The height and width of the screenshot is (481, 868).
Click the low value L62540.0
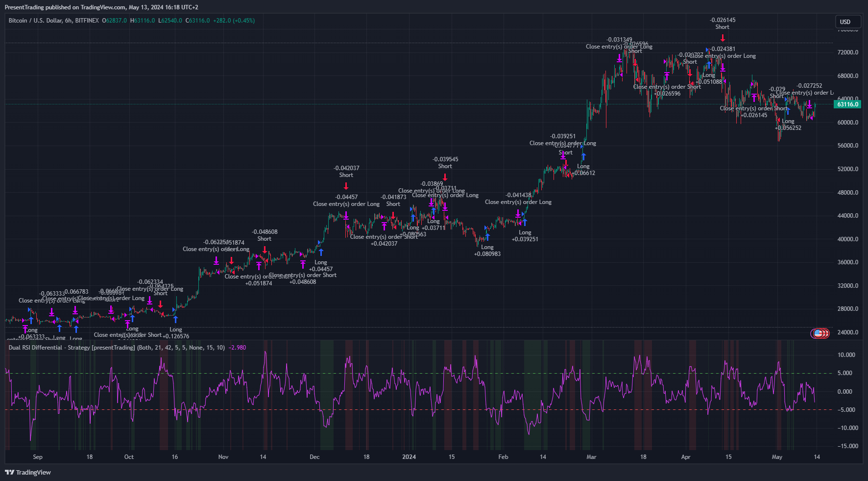(x=170, y=21)
